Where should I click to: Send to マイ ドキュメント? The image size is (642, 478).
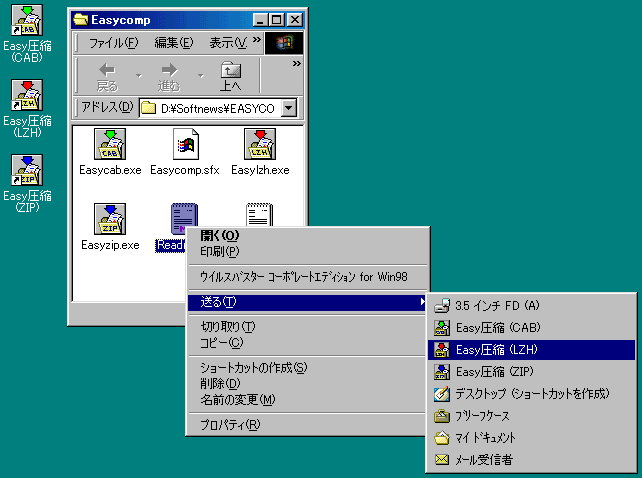coord(531,438)
